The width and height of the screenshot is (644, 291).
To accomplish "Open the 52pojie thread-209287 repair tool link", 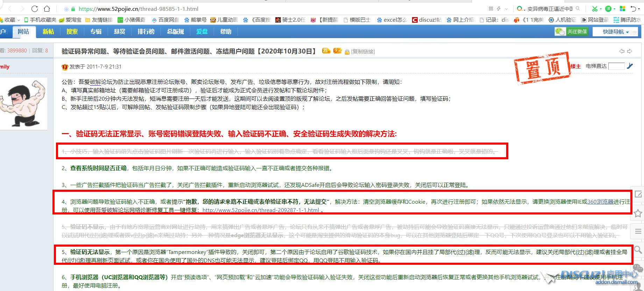I will pos(261,210).
